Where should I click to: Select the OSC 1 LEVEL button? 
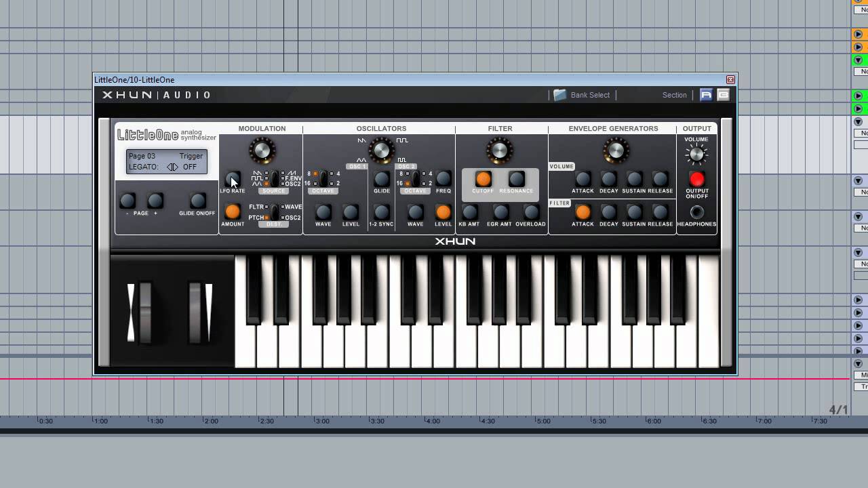coord(351,212)
